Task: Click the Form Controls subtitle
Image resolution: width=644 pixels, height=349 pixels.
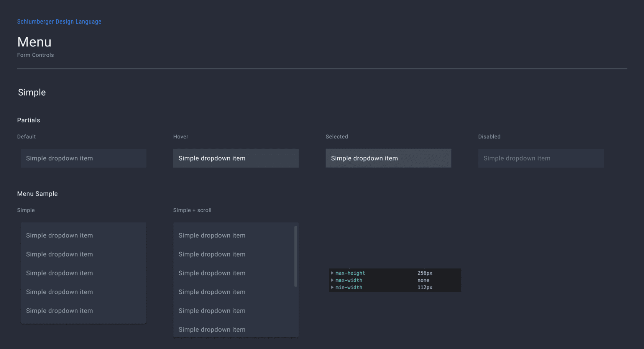Action: (35, 55)
